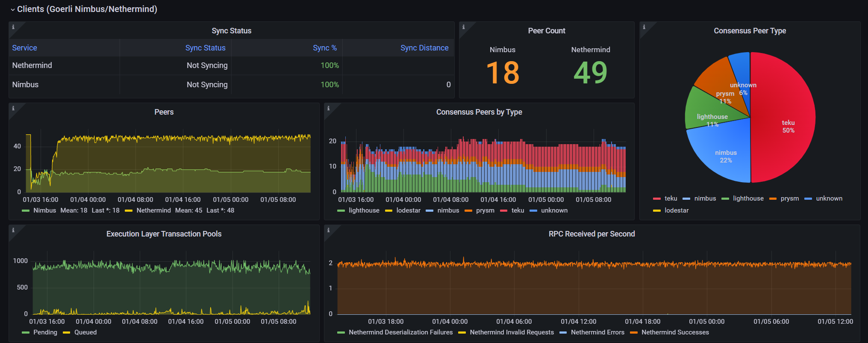Screen dimensions: 868x343
Task: Toggle unknown in pie chart legend
Action: tap(829, 198)
